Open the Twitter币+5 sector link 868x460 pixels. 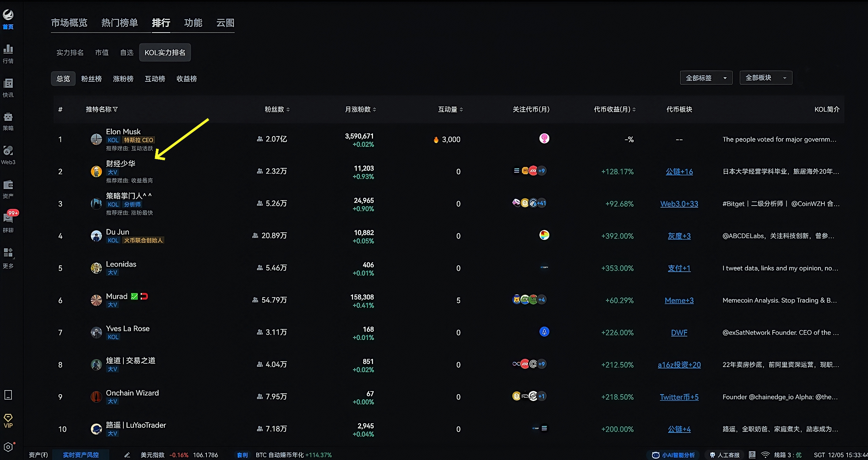[679, 397]
